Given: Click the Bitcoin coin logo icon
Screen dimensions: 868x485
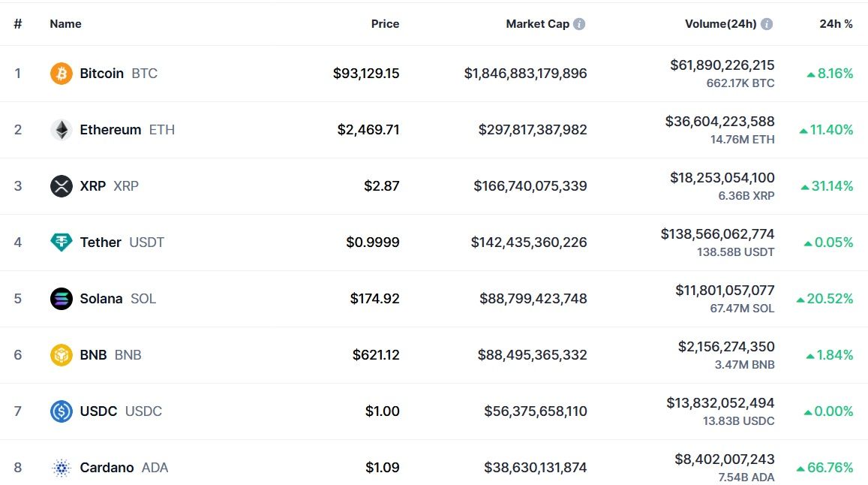Looking at the screenshot, I should point(61,74).
